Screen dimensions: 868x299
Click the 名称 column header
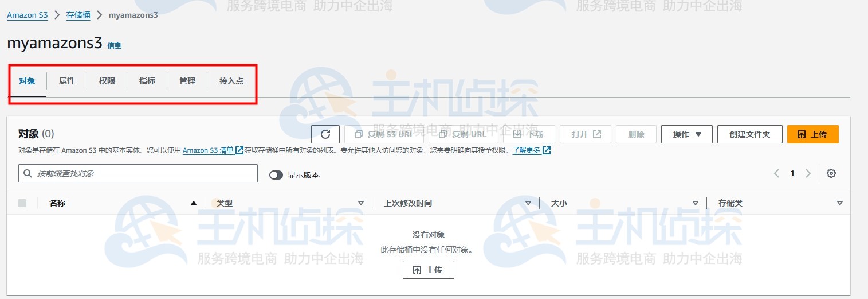coord(57,203)
